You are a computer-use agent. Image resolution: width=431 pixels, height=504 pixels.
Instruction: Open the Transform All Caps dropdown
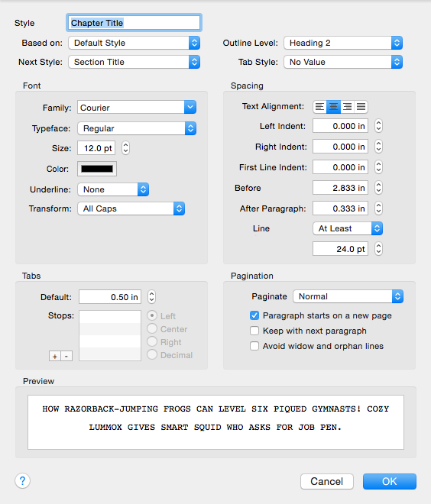[131, 208]
